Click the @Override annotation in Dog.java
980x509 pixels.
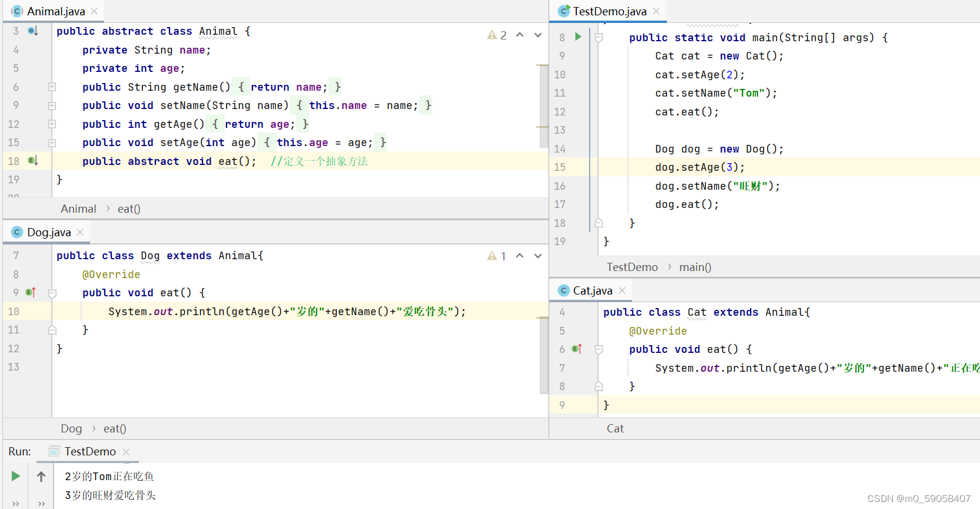[x=111, y=274]
